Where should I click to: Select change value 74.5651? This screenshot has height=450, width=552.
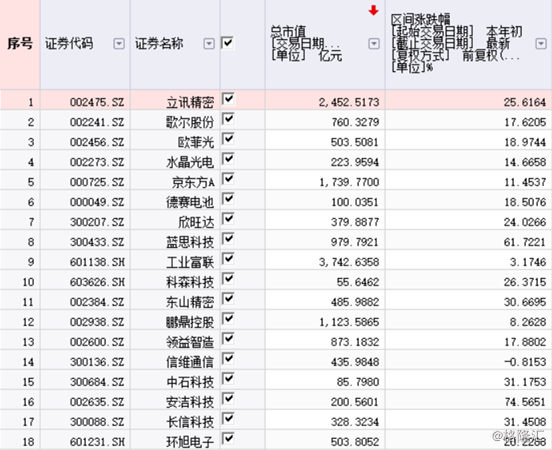click(x=525, y=402)
